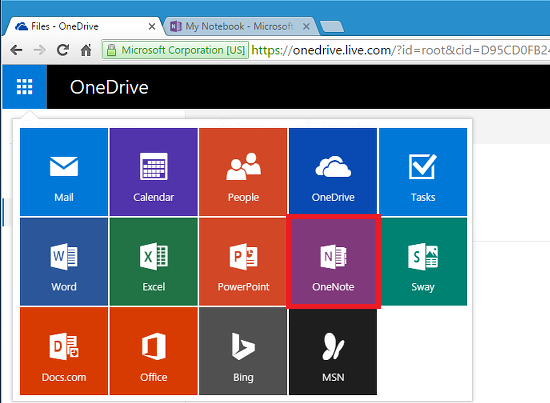Screen dimensions: 550x403
Task: Open the Office tile
Action: (154, 351)
